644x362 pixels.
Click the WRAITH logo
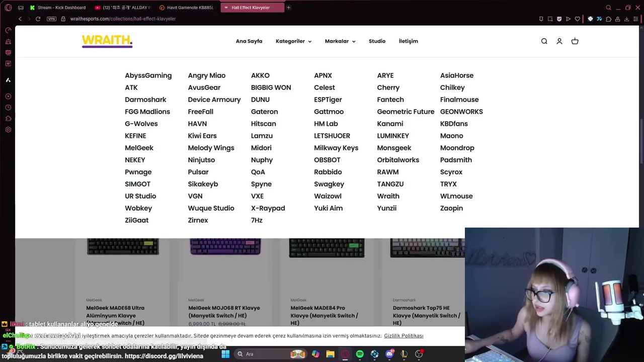coord(107,41)
